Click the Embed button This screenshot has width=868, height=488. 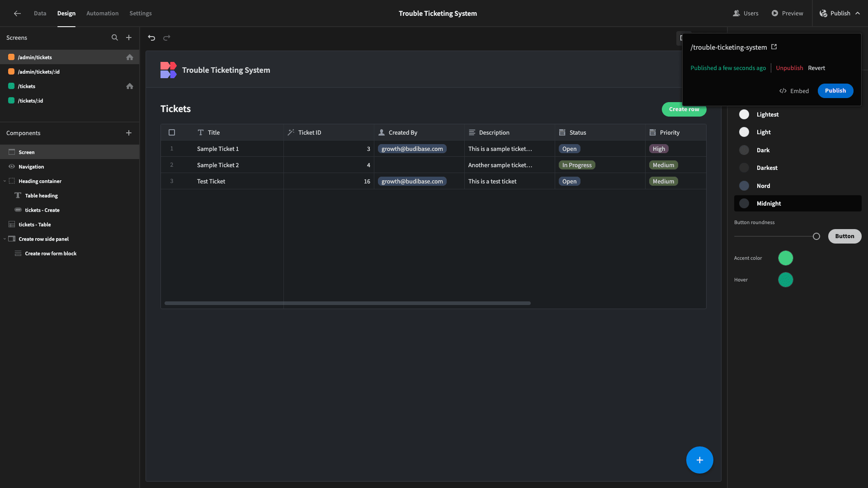[x=794, y=91]
